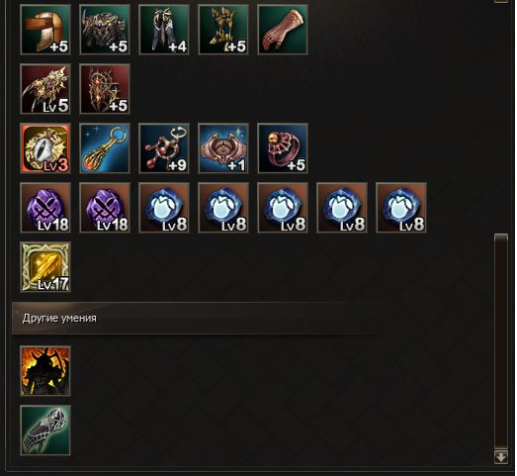
Task: Click the golden boots +5 icon
Action: click(223, 30)
